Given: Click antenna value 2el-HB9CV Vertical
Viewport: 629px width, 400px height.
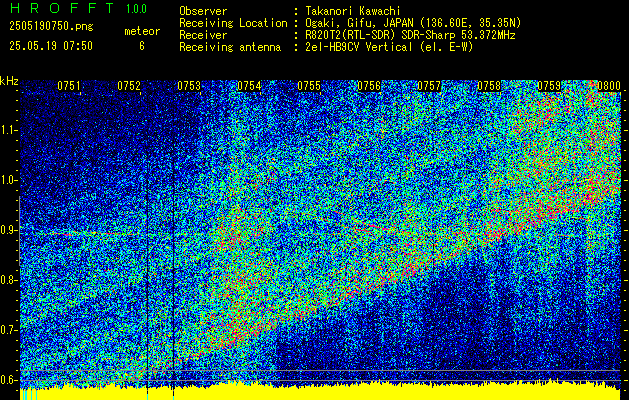Looking at the screenshot, I should click(359, 47).
